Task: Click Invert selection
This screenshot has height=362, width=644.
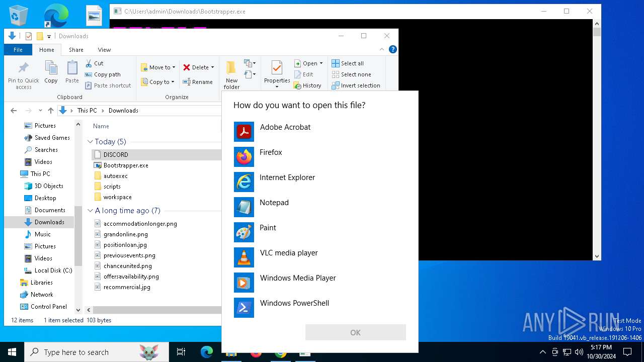Action: pyautogui.click(x=356, y=85)
